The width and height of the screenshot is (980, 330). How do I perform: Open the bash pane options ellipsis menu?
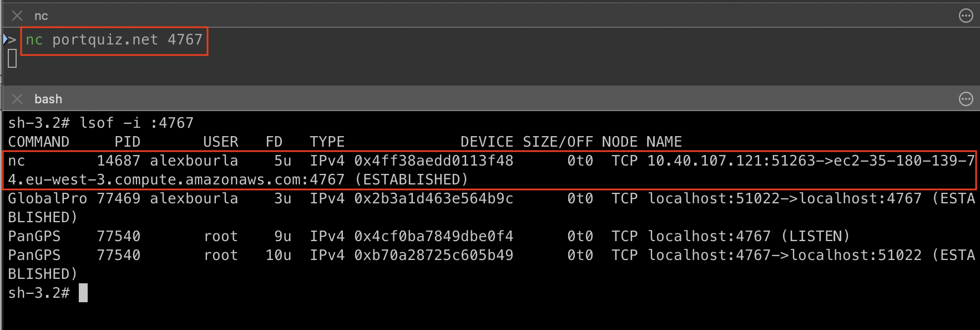[x=966, y=99]
